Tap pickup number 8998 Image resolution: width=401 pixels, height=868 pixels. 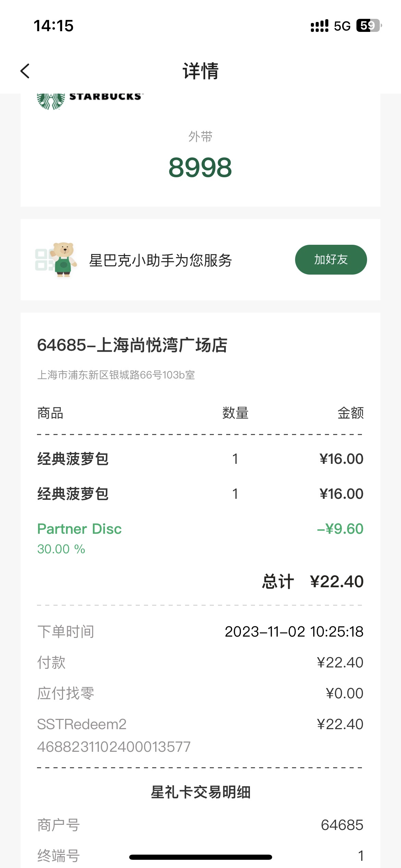point(200,167)
